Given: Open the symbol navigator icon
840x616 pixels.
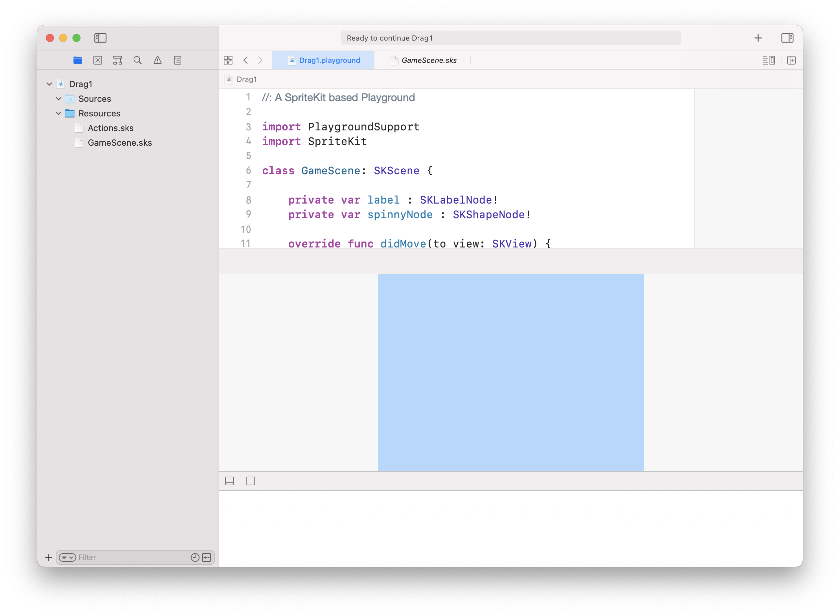Looking at the screenshot, I should pos(118,60).
